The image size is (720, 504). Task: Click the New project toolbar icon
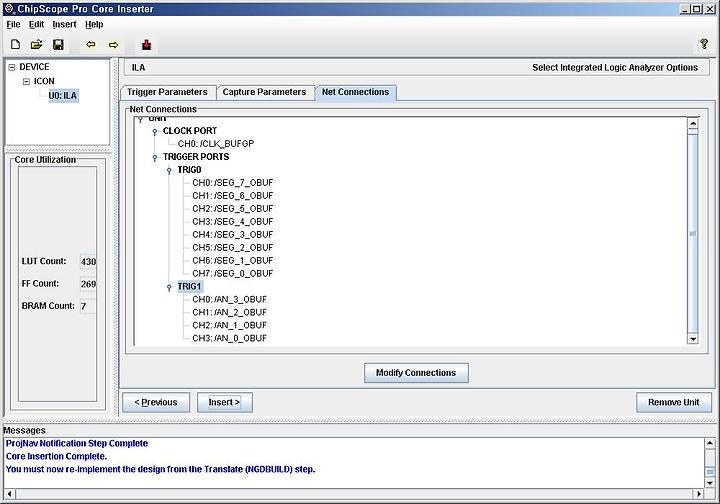click(x=16, y=45)
